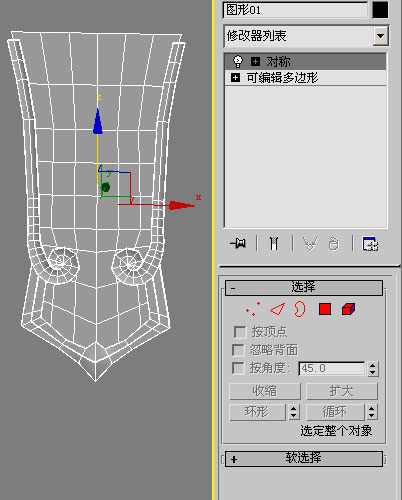
Task: Select Vertex sub-object level icon
Action: click(x=253, y=309)
